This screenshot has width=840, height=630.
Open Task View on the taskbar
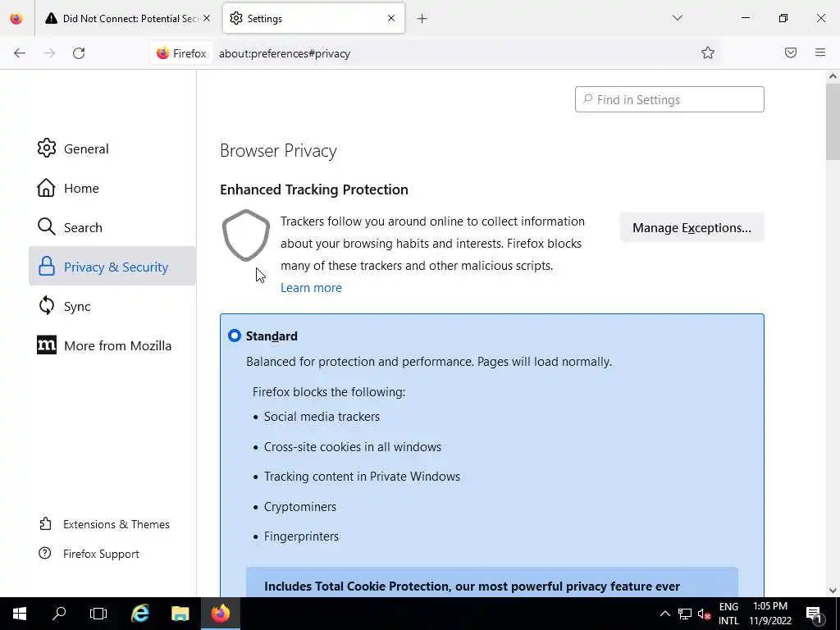[x=98, y=614]
